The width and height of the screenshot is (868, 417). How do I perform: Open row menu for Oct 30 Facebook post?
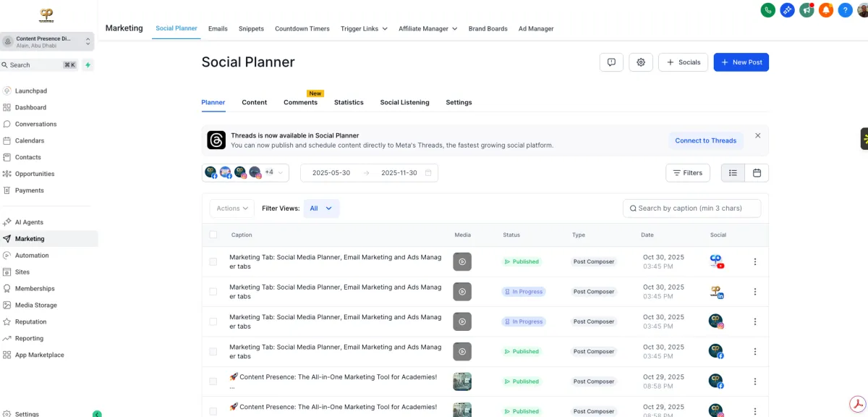click(755, 352)
